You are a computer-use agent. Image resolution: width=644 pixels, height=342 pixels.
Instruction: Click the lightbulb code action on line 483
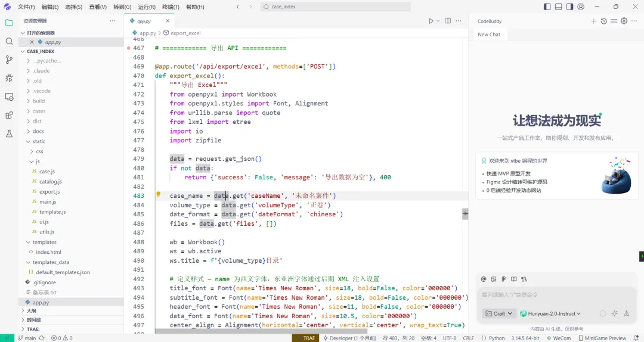(158, 195)
